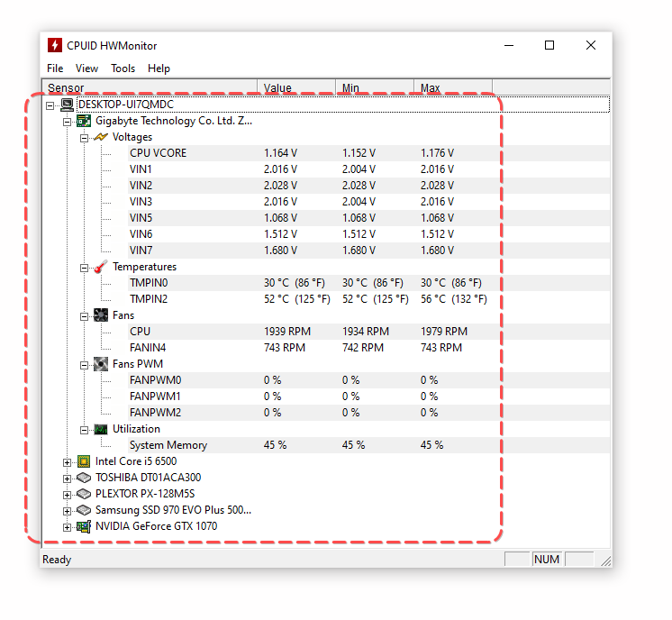Click the window resize grip corner
The width and height of the screenshot is (672, 620).
pyautogui.click(x=606, y=561)
